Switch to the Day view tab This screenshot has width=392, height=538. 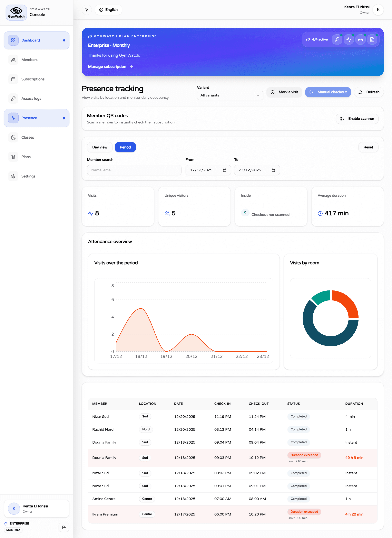click(100, 147)
